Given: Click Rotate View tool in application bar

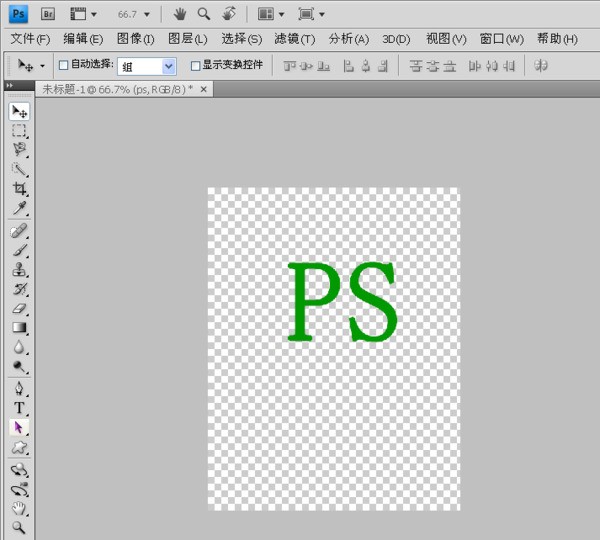Looking at the screenshot, I should click(x=228, y=14).
